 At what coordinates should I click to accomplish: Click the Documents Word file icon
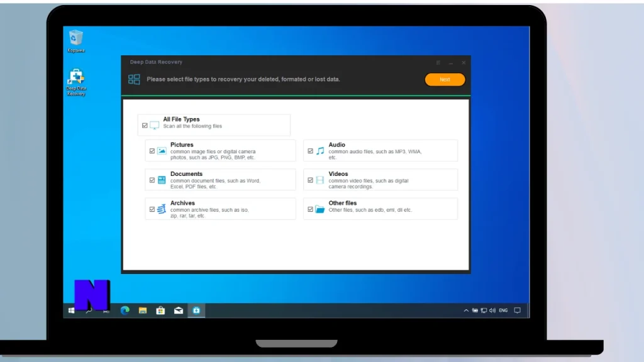[162, 180]
